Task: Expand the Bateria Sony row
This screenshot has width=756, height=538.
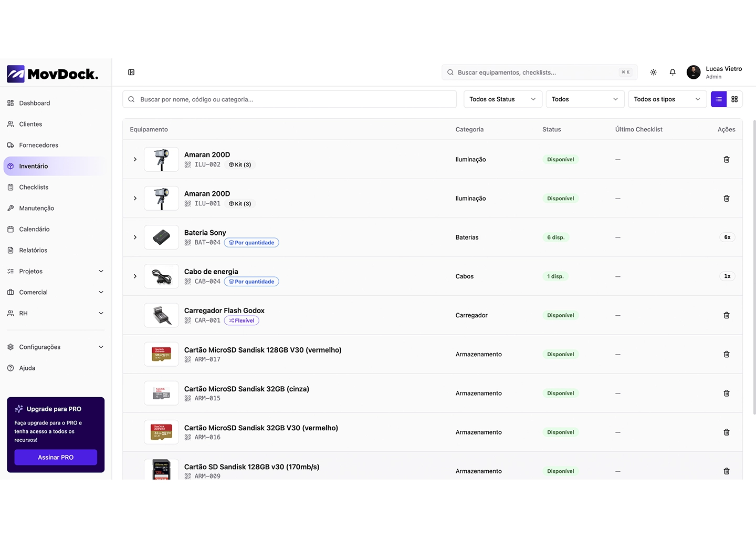Action: (135, 237)
